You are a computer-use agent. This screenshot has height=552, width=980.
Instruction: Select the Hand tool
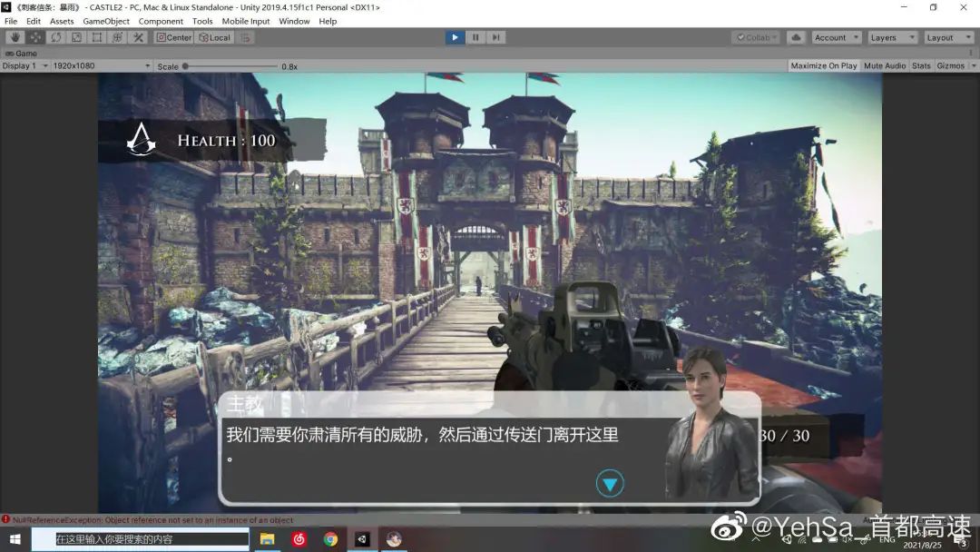[x=15, y=37]
